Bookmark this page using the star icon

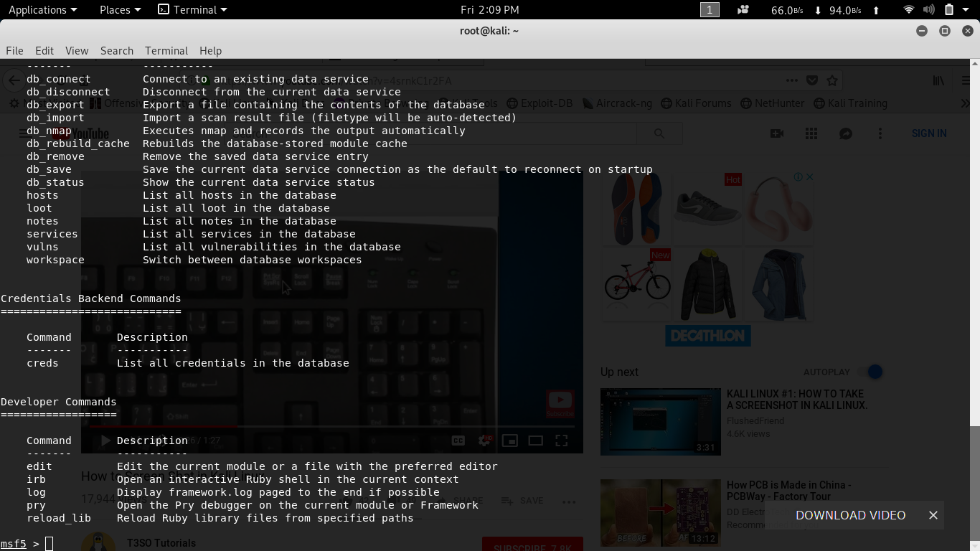pos(831,82)
